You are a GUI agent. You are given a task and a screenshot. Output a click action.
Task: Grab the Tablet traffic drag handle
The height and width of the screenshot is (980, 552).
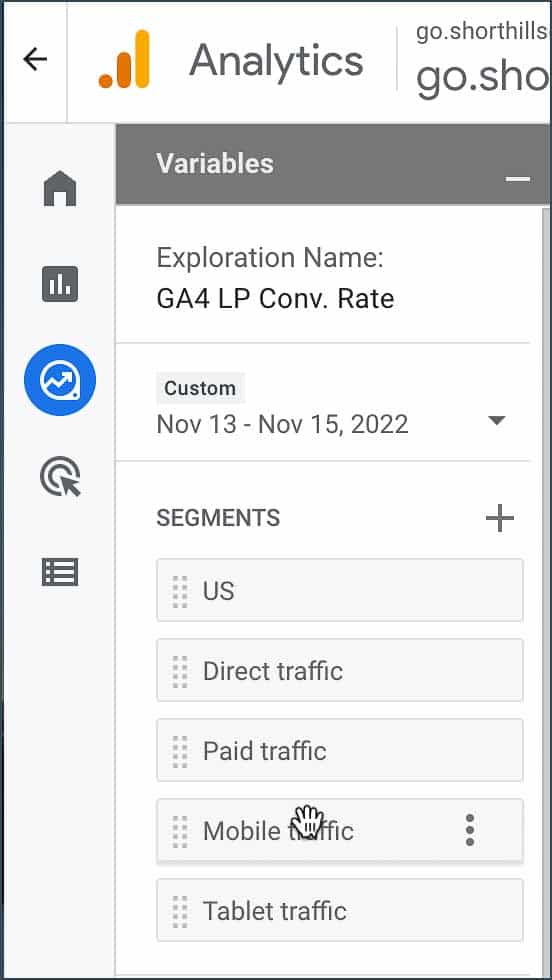[180, 911]
